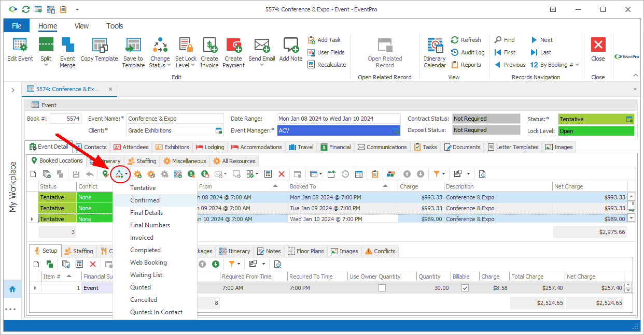Click the Lock Level green Open field
This screenshot has height=335, width=644.
596,131
